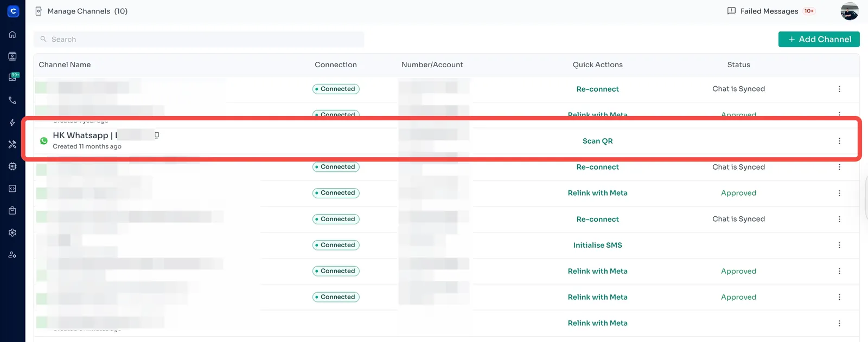This screenshot has width=868, height=342.
Task: Open the lightning bolt automation icon
Action: click(x=12, y=122)
